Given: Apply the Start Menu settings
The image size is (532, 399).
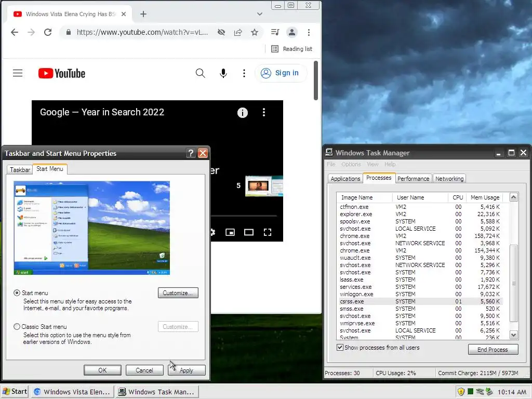Looking at the screenshot, I should pyautogui.click(x=187, y=370).
